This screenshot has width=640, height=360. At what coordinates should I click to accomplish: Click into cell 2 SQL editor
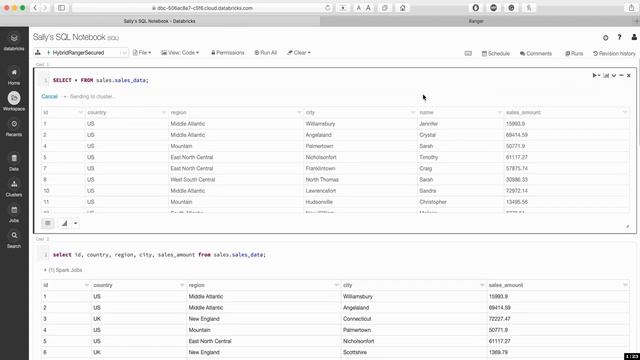tap(339, 255)
